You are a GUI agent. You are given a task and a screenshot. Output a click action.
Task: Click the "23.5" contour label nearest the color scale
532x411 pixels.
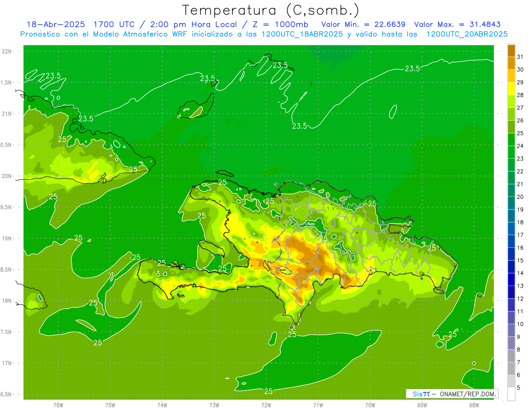(x=412, y=68)
